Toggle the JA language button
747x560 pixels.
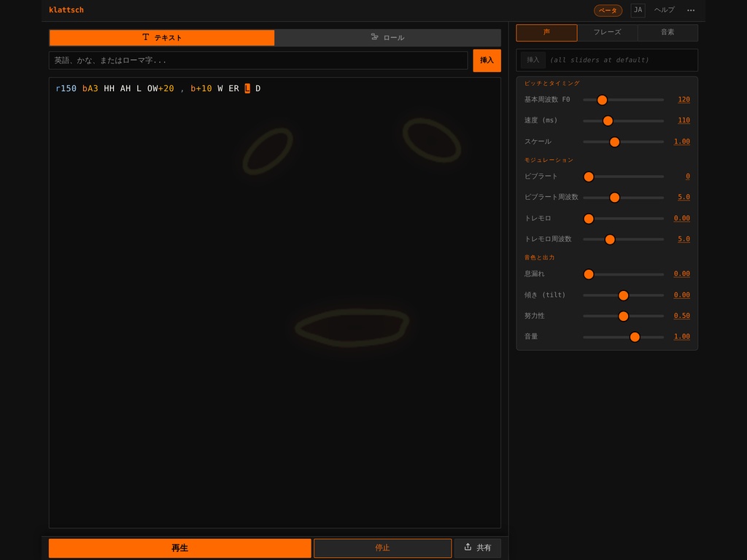[x=638, y=10]
